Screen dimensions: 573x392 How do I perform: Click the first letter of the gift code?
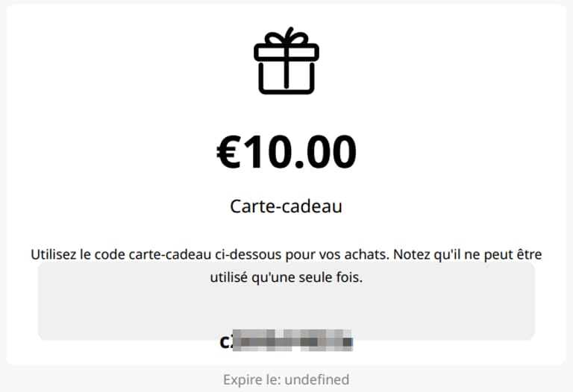point(225,342)
